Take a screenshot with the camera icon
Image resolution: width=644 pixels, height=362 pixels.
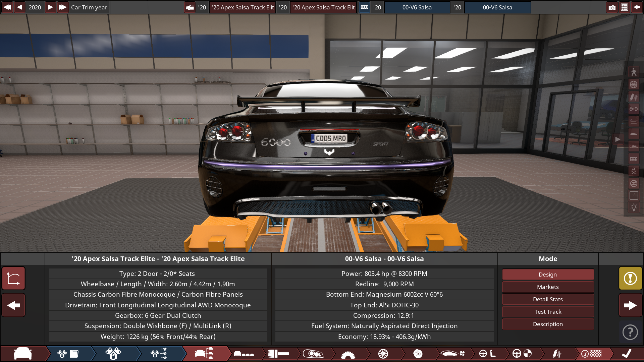612,7
